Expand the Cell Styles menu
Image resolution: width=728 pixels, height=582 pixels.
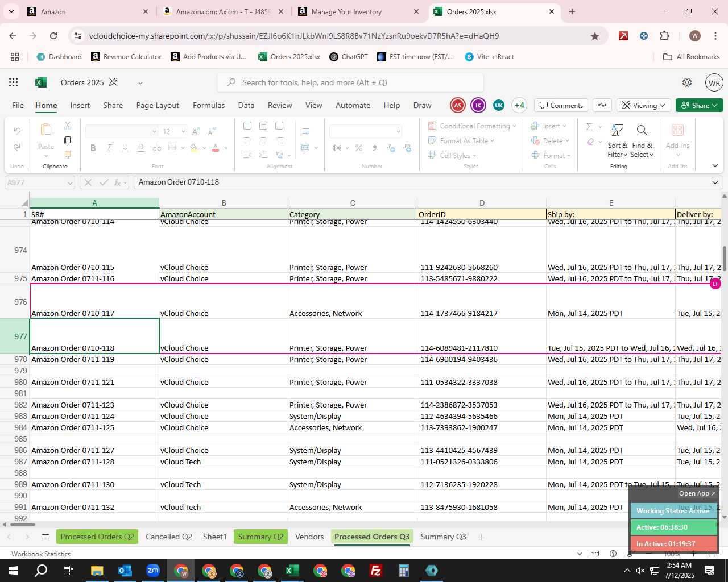pos(474,156)
